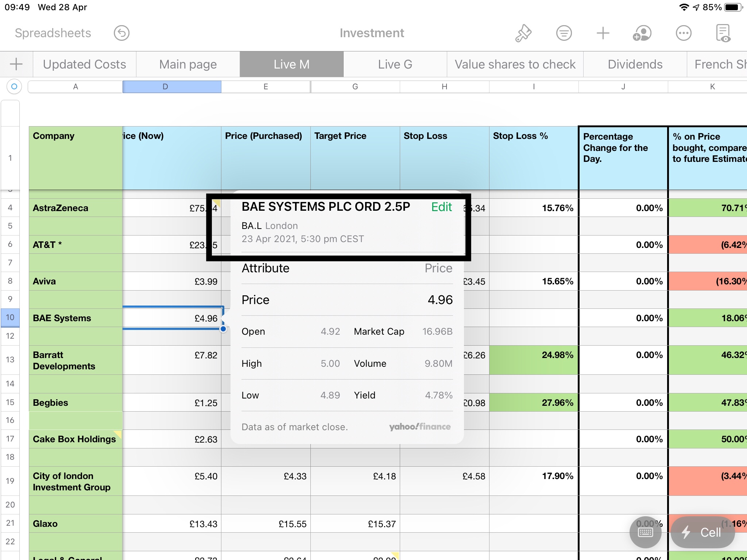Open the Cell actions lightning menu
Image resolution: width=747 pixels, height=560 pixels.
[702, 532]
